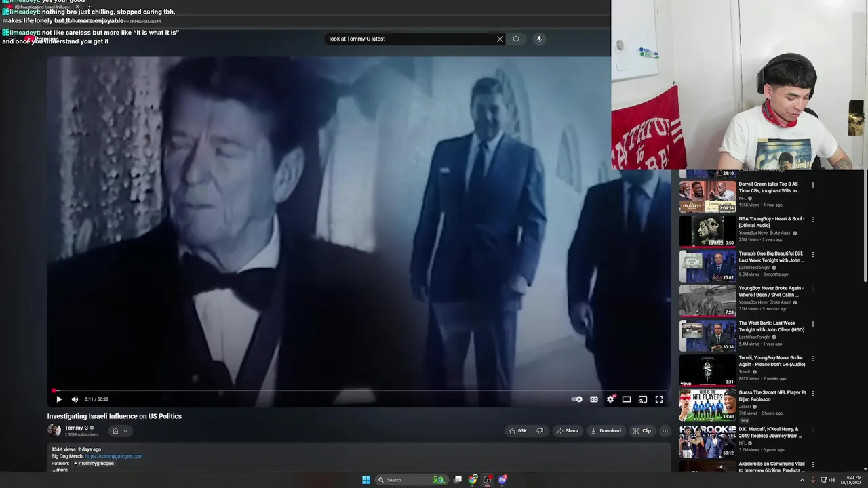Viewport: 868px width, 488px height.
Task: Open options menu for The West Bank video
Action: pos(813,324)
